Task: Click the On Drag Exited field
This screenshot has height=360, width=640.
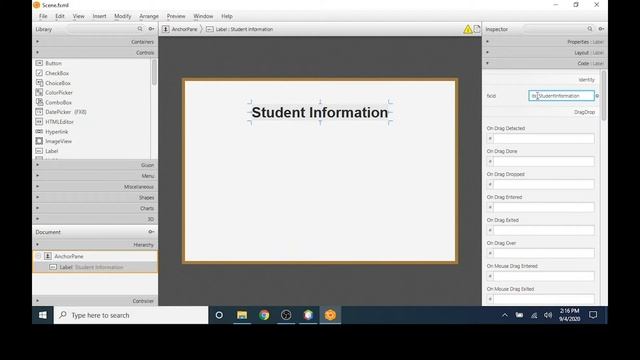Action: tap(544, 230)
